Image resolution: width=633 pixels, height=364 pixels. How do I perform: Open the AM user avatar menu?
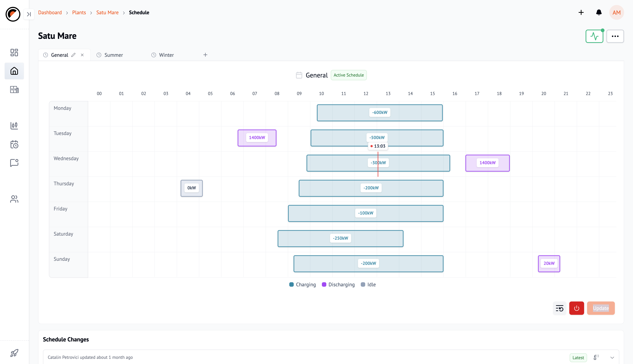pos(617,13)
